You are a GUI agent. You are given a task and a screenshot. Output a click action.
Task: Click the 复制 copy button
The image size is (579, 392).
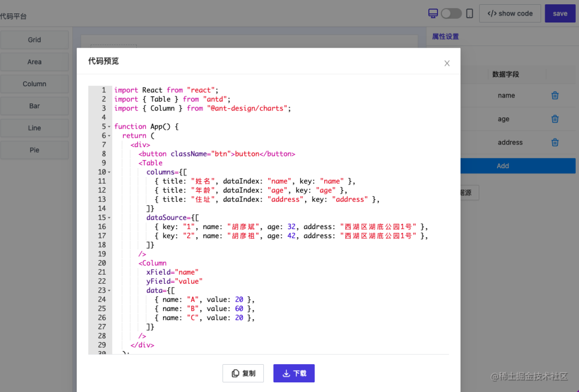pyautogui.click(x=243, y=373)
